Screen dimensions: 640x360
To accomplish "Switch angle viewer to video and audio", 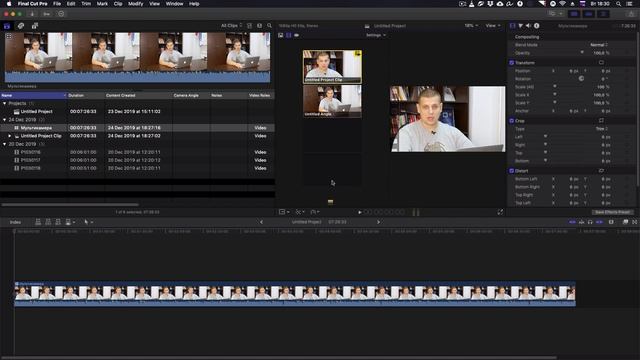I will tap(281, 36).
